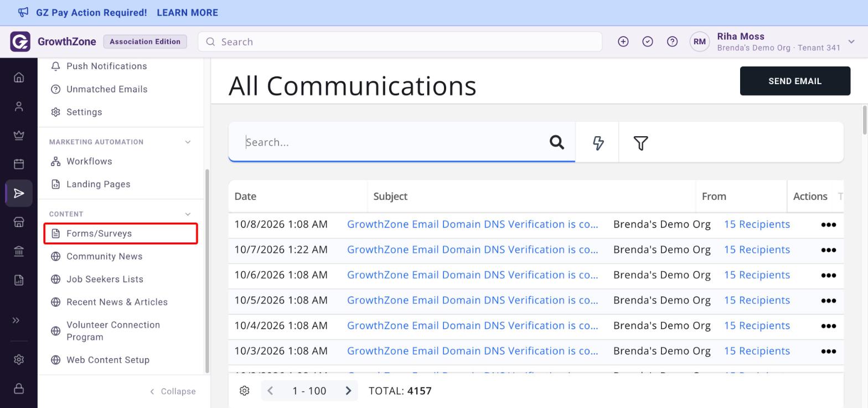868x408 pixels.
Task: Open the lightning bolt quick filter icon
Action: 598,143
